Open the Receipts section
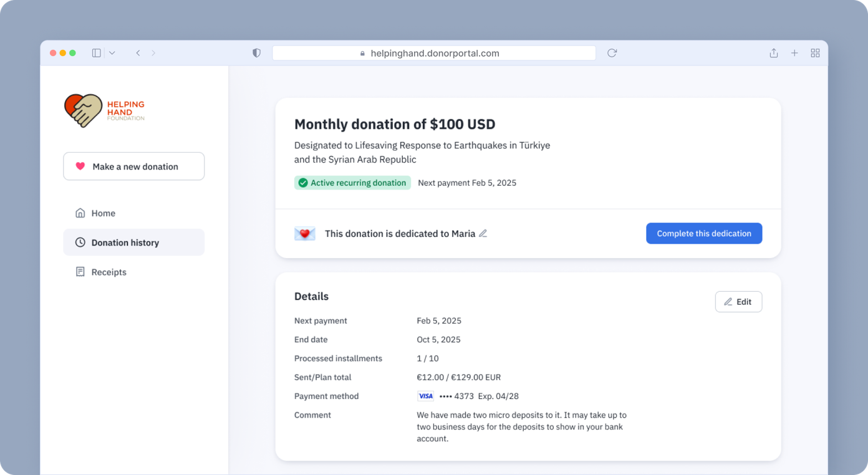Screen dimensions: 868x475 (109, 271)
